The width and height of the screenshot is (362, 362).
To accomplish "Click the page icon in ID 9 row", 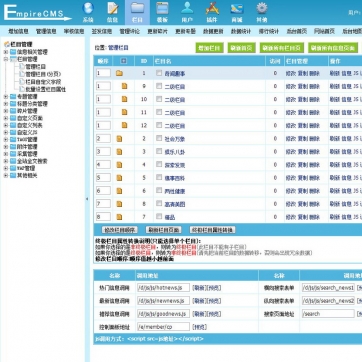I will 124,86.
